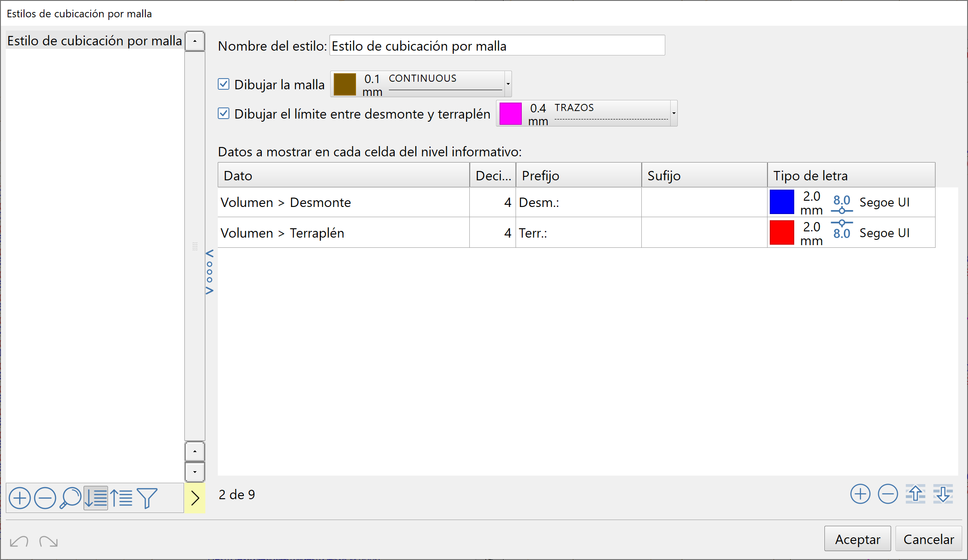Viewport: 968px width, 560px height.
Task: Remove the data row with the minus icon
Action: click(888, 494)
